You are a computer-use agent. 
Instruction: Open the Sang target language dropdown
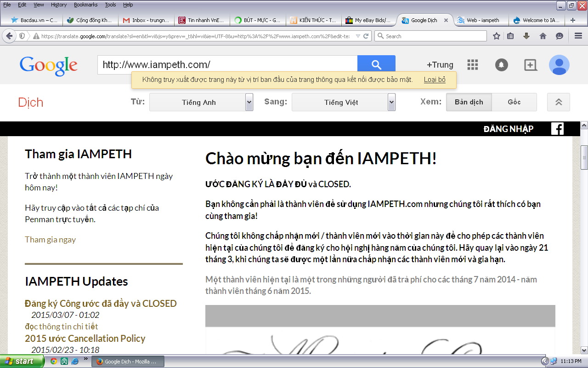pyautogui.click(x=344, y=102)
